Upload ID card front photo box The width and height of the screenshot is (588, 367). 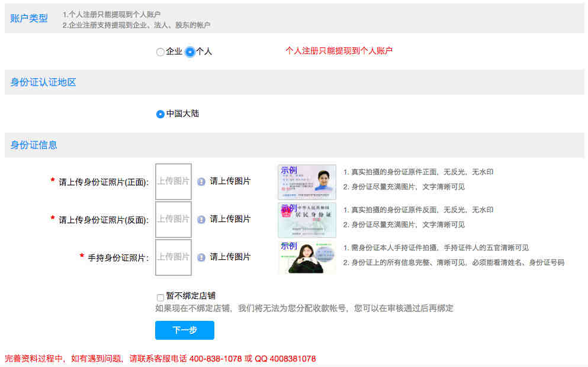[x=173, y=182]
